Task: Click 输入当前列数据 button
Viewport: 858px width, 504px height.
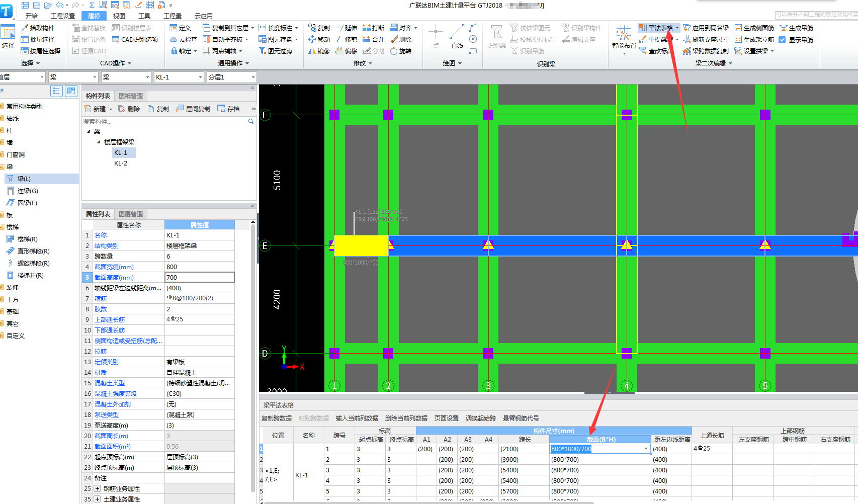Action: (357, 418)
